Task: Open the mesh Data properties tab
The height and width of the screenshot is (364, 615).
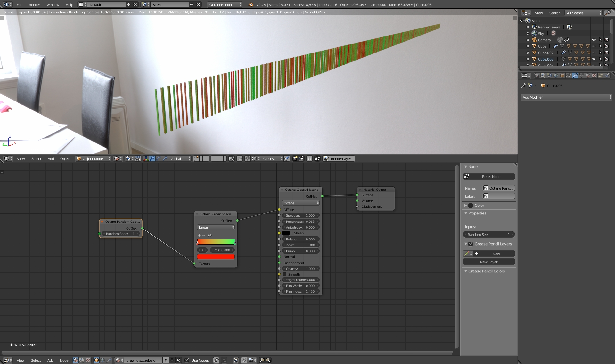Action: click(581, 76)
